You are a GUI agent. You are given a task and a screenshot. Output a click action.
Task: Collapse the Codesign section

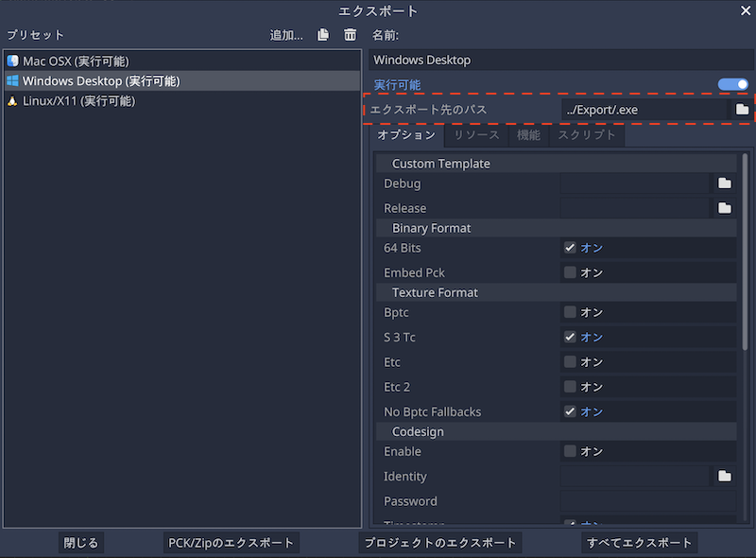tap(557, 431)
